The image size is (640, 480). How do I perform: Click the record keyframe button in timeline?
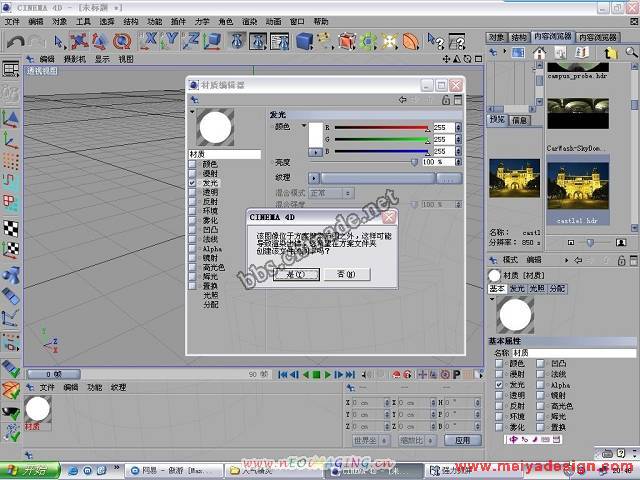pyautogui.click(x=396, y=374)
